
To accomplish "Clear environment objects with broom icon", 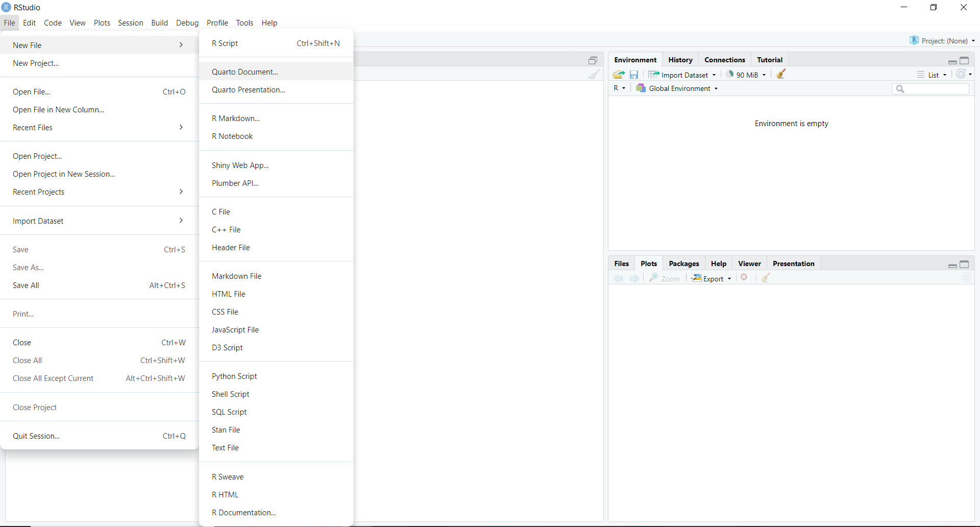I will coord(781,74).
